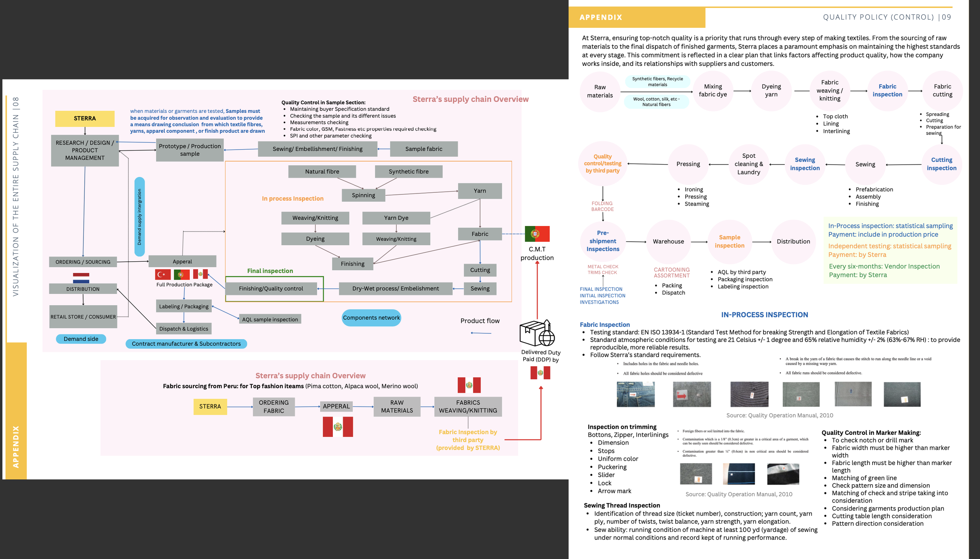The image size is (980, 559).
Task: Click the yellow APPENDIX header on Quality Policy page
Action: pyautogui.click(x=637, y=17)
